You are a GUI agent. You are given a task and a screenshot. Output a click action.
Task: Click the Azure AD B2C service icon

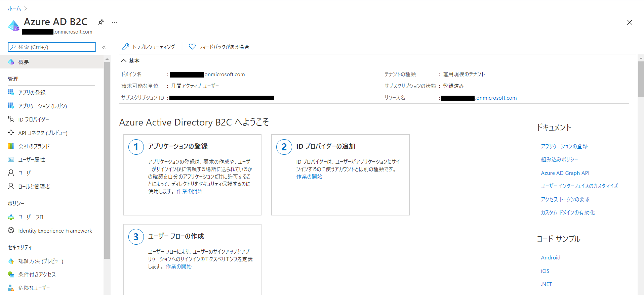[14, 26]
